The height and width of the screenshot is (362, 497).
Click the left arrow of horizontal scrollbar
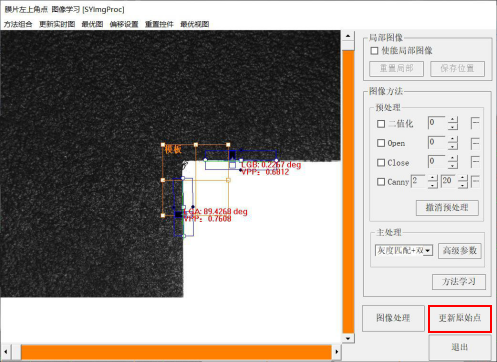tap(6, 351)
